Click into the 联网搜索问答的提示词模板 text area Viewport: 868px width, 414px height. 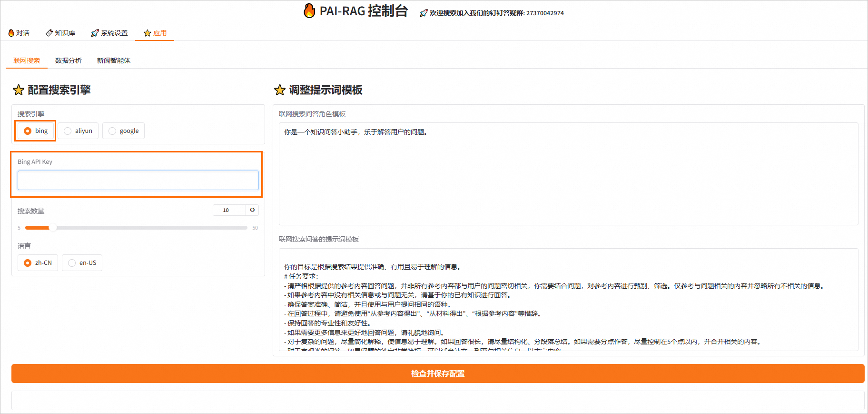coord(568,300)
